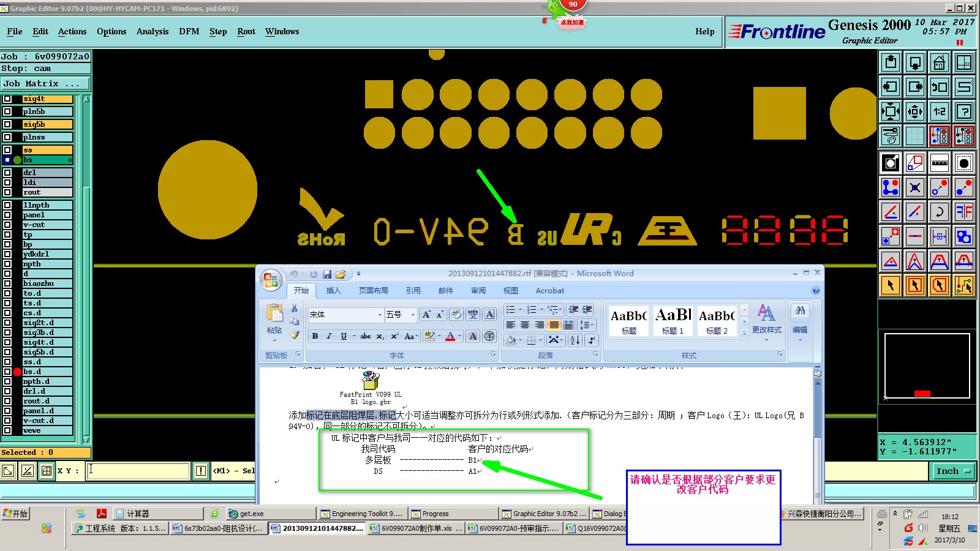This screenshot has width=980, height=551.
Task: Click the tools and palette icon in Genesis toolbar
Action: click(x=891, y=136)
